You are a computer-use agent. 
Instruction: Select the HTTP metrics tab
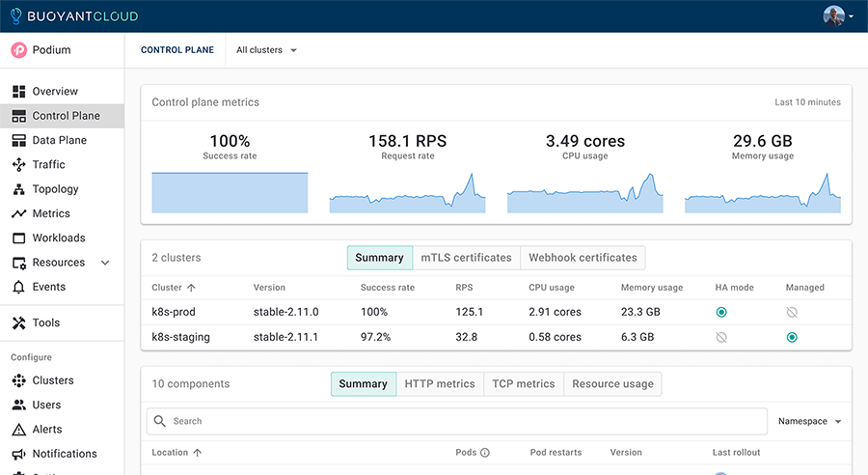(439, 384)
